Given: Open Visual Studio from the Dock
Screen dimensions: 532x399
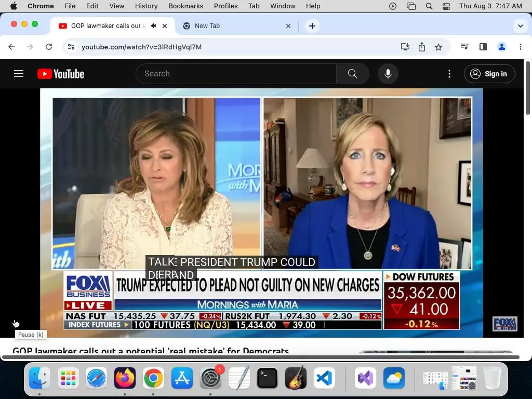Looking at the screenshot, I should (x=365, y=378).
